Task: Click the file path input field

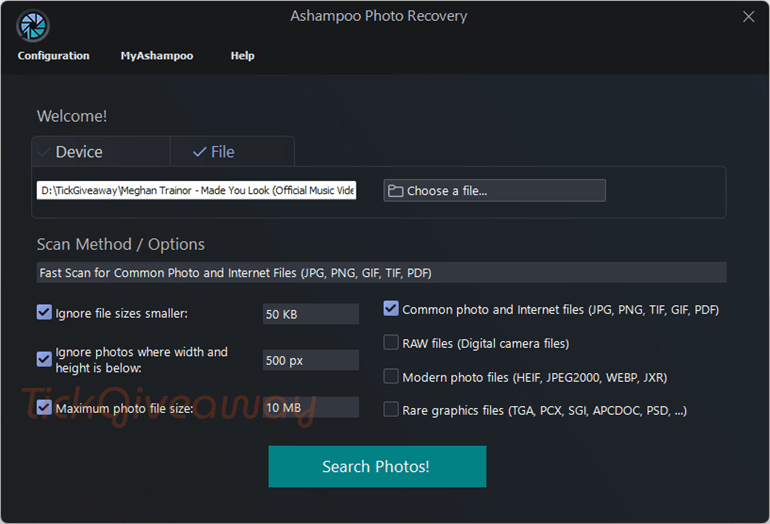Action: [x=196, y=190]
